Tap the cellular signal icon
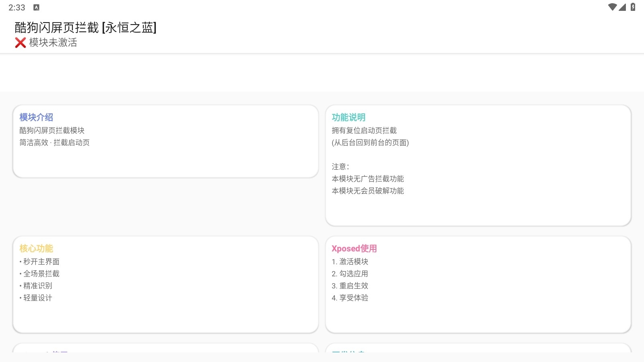644x362 pixels. point(622,7)
